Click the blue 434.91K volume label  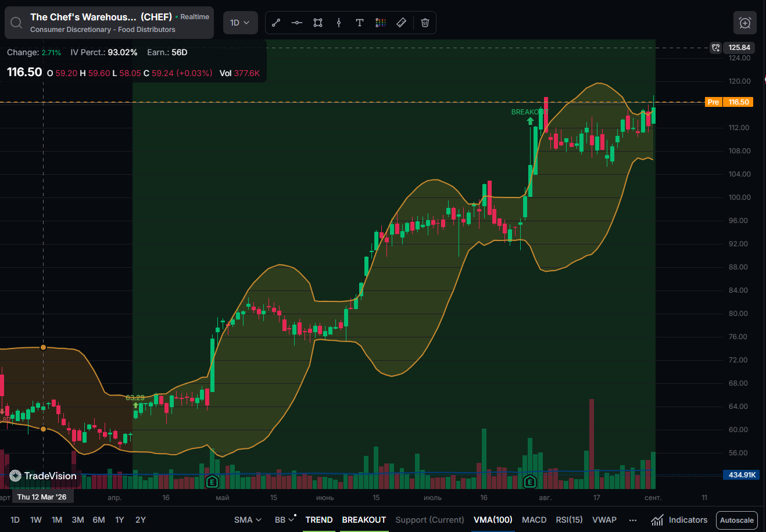(742, 475)
